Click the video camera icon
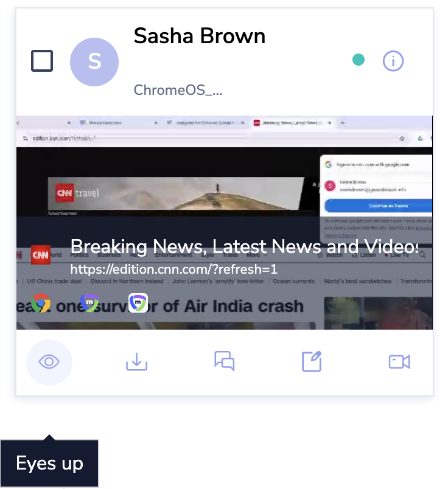This screenshot has height=489, width=448. pyautogui.click(x=399, y=362)
